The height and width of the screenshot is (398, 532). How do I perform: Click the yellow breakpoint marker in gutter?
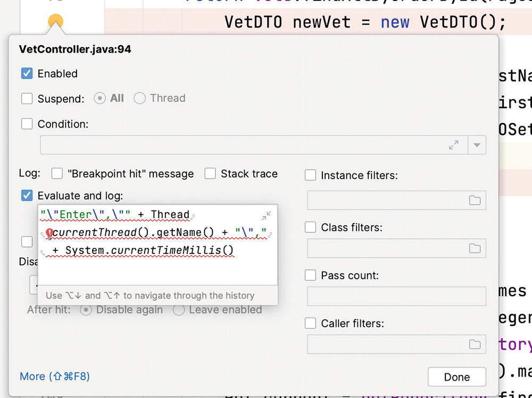click(55, 22)
